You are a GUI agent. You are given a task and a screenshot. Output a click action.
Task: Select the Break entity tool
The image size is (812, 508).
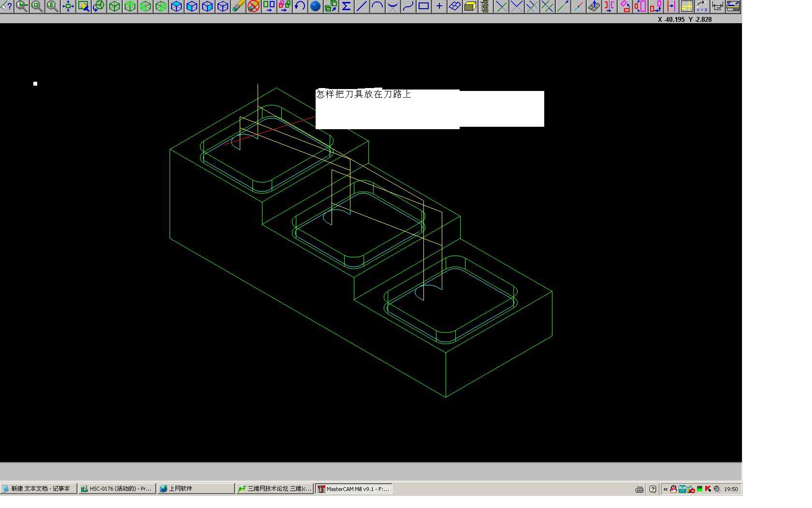pyautogui.click(x=579, y=6)
